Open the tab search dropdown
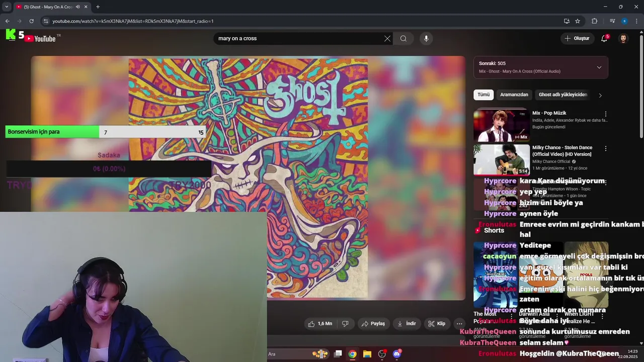Image resolution: width=644 pixels, height=362 pixels. (7, 7)
